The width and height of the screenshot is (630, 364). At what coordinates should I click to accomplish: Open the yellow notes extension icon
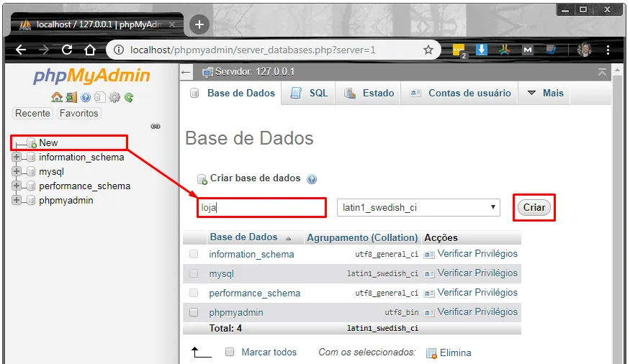point(459,50)
